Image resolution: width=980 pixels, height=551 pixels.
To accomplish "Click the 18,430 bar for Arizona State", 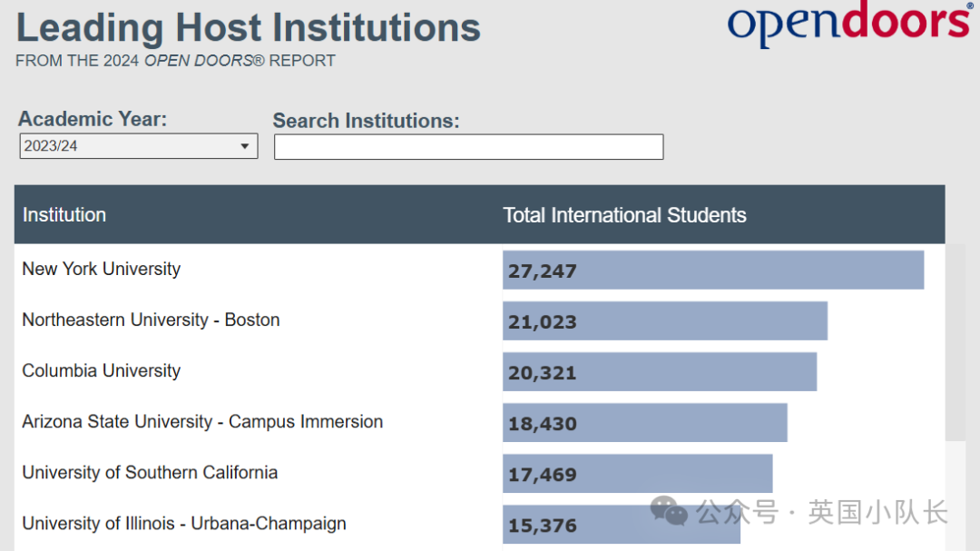I will click(645, 423).
